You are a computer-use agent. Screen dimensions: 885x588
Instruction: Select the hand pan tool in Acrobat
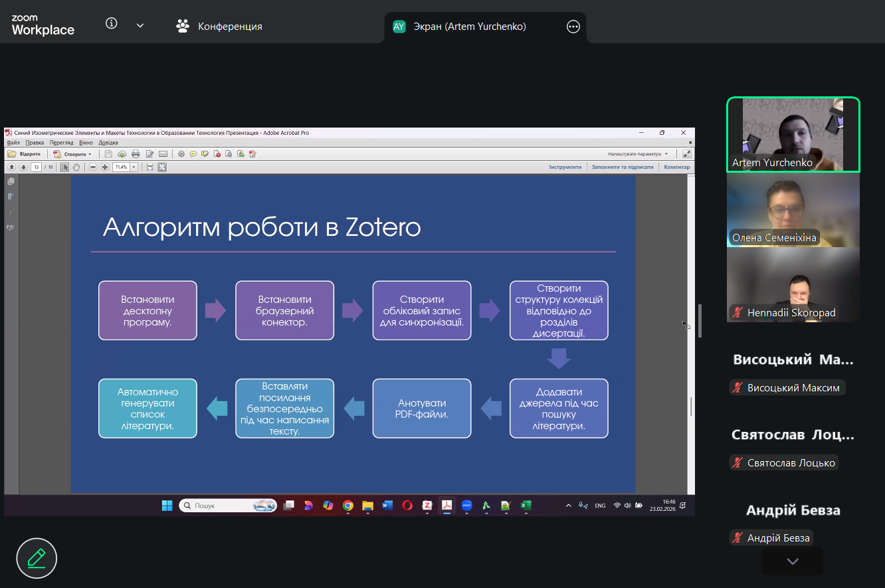tap(76, 167)
